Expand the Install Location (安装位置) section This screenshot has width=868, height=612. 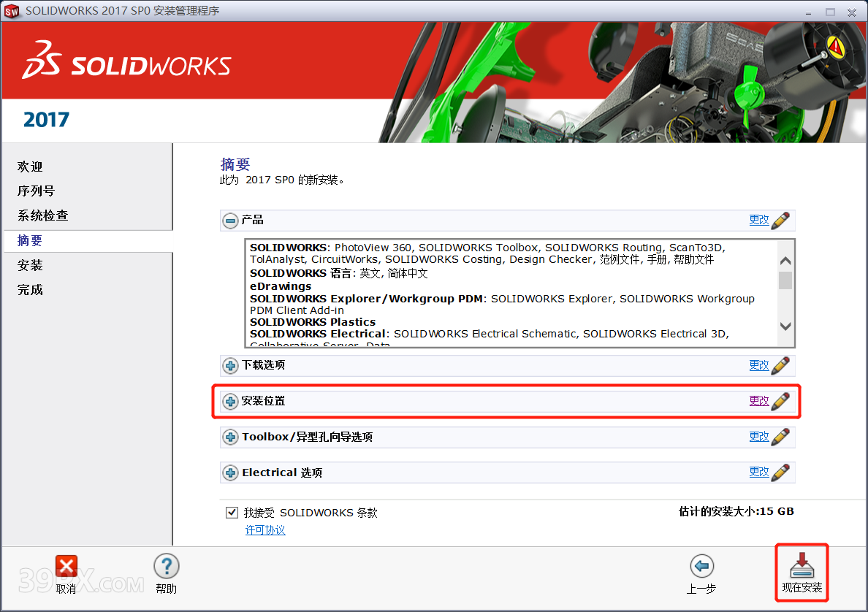click(231, 401)
